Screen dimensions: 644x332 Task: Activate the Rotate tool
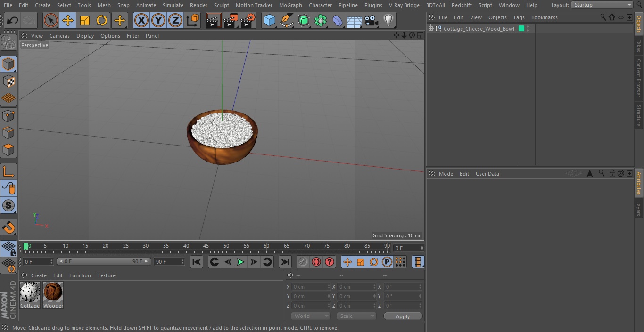102,20
